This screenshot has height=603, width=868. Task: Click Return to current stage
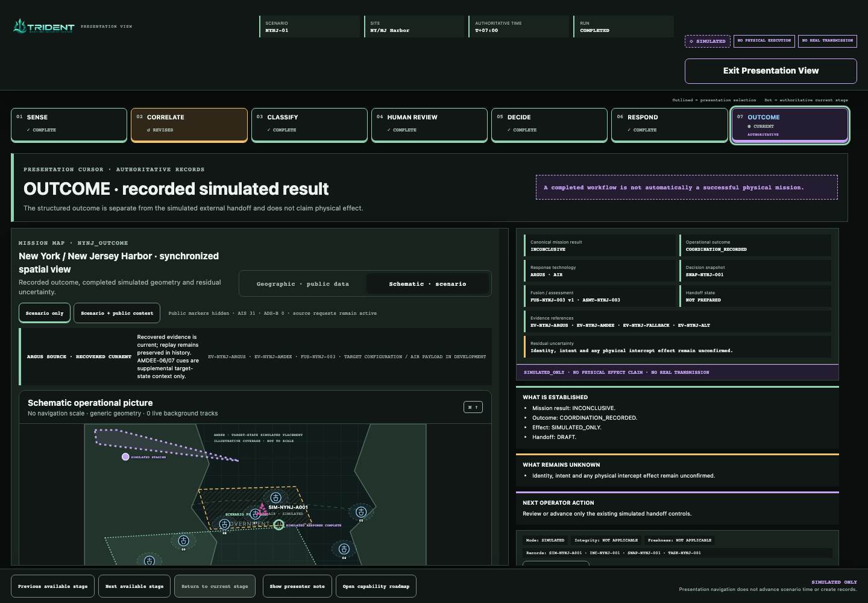pyautogui.click(x=215, y=586)
